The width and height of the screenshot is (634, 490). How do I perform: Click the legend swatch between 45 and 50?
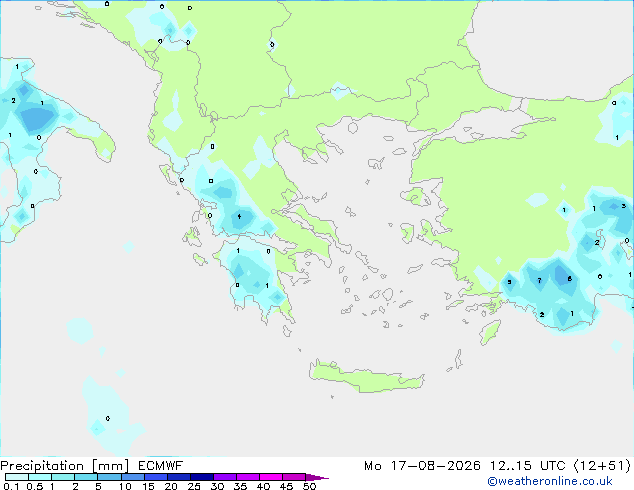(294, 477)
